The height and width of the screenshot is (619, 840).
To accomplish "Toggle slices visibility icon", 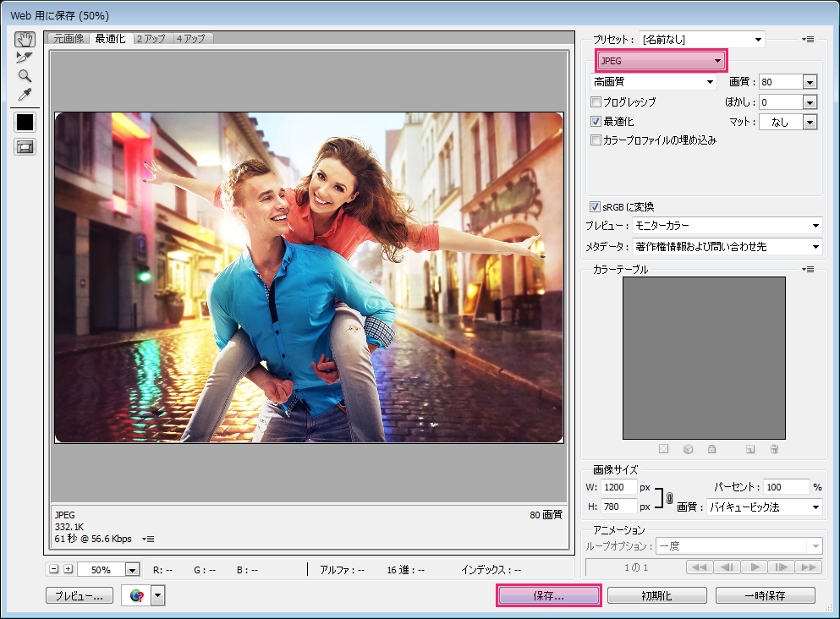I will click(25, 147).
